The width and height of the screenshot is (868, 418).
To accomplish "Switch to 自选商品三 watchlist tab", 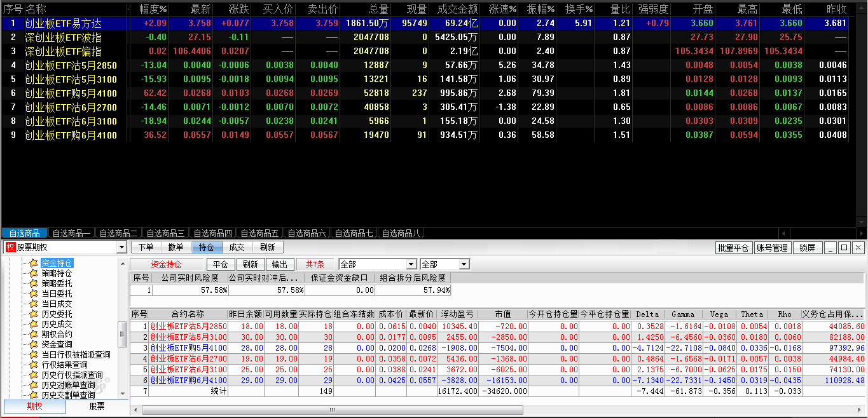I will click(x=165, y=233).
